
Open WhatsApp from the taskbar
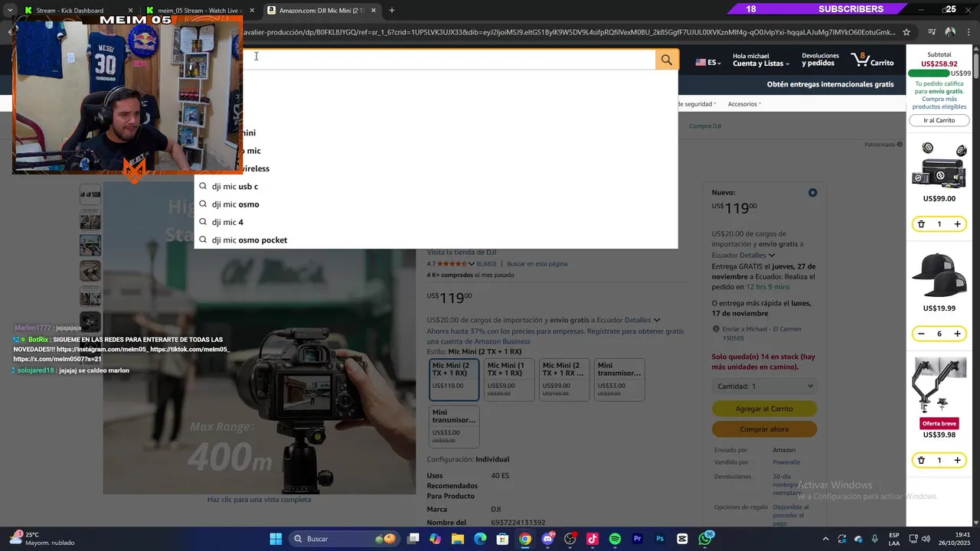(x=705, y=539)
